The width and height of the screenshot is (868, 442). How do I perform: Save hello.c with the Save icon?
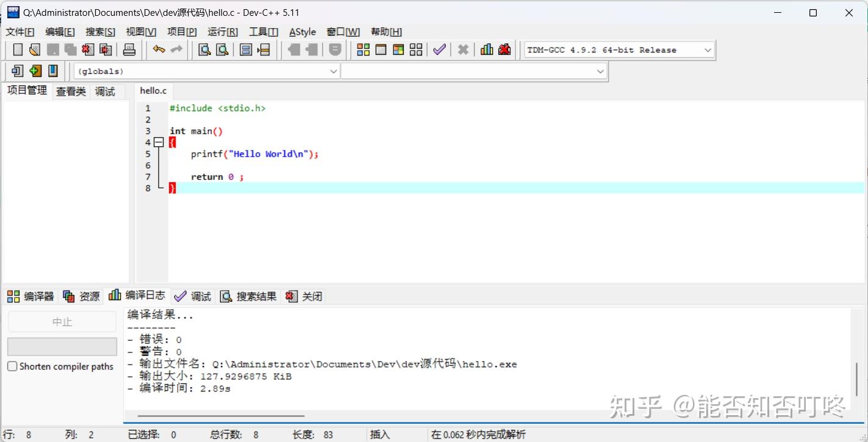(x=52, y=49)
